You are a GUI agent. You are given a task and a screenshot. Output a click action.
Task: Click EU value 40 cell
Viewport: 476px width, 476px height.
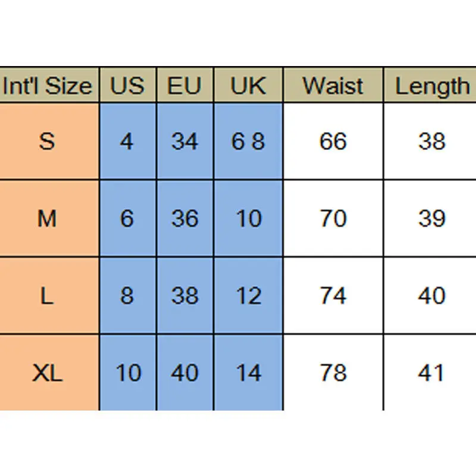(x=185, y=372)
